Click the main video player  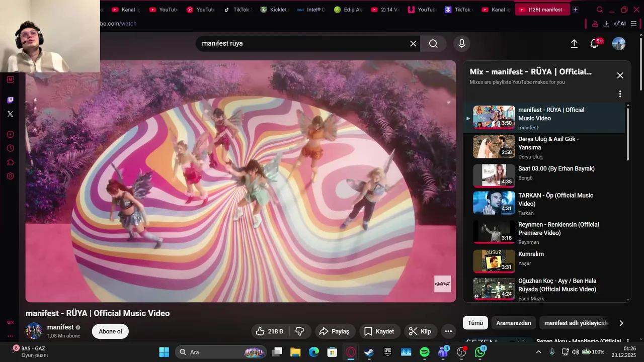tap(240, 181)
